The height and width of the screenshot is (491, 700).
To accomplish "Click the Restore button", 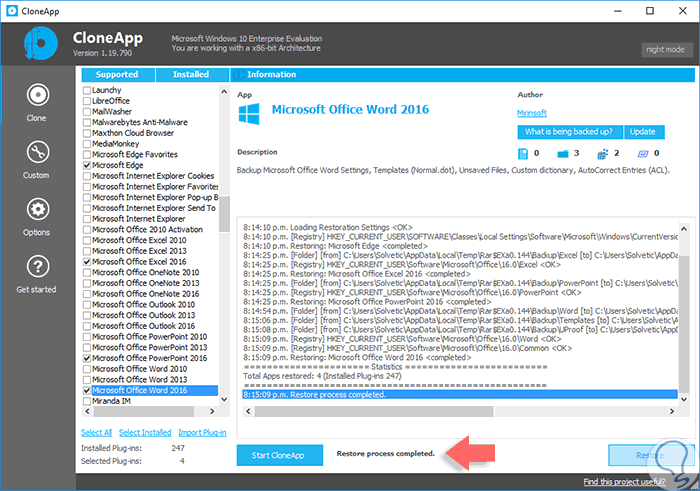I will (x=651, y=455).
